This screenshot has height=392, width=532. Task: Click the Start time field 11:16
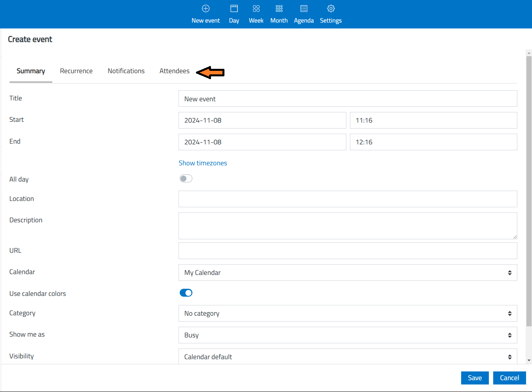[433, 120]
